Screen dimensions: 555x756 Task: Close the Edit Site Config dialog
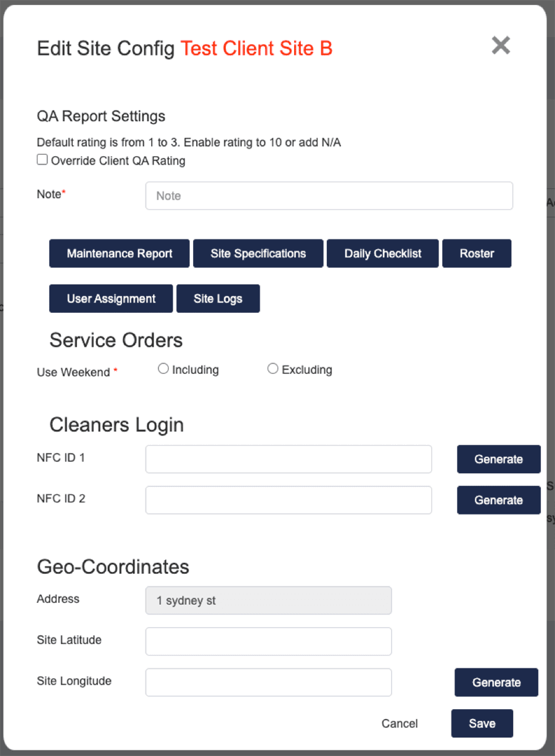501,45
